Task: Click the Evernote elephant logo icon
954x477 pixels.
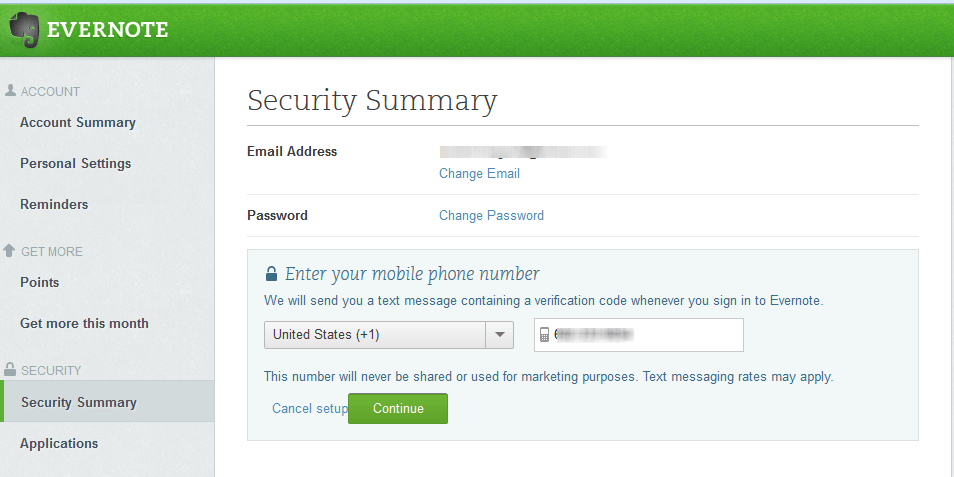Action: 24,29
